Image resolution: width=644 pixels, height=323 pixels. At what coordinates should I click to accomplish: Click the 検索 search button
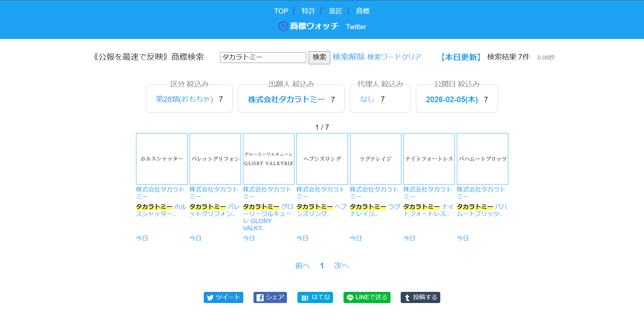click(x=319, y=57)
